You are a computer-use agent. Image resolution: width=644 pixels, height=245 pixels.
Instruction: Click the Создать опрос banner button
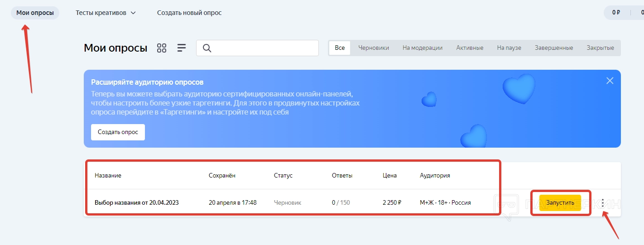click(x=118, y=132)
